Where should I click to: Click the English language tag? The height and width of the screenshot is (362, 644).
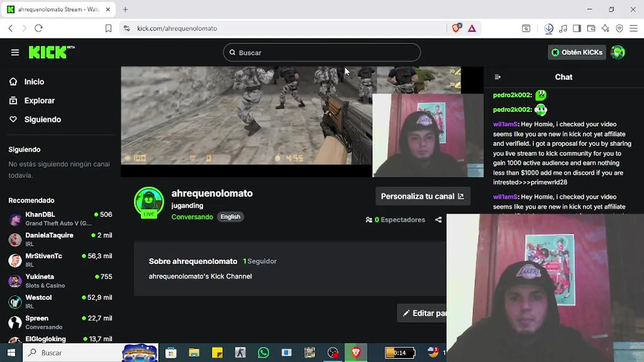230,217
